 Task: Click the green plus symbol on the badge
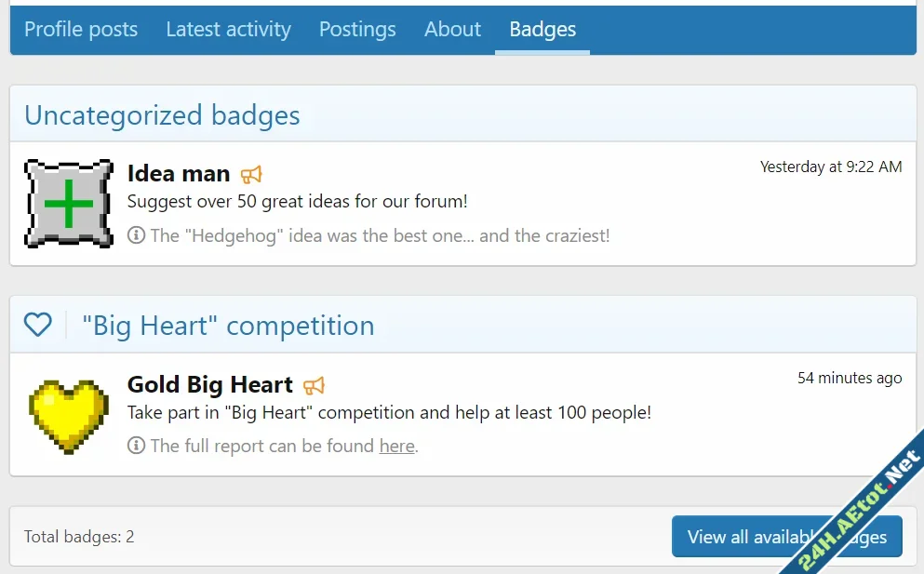[69, 203]
